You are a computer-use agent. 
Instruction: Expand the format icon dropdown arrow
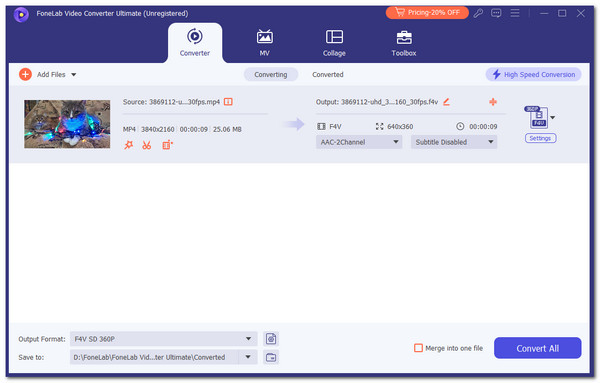pyautogui.click(x=553, y=117)
